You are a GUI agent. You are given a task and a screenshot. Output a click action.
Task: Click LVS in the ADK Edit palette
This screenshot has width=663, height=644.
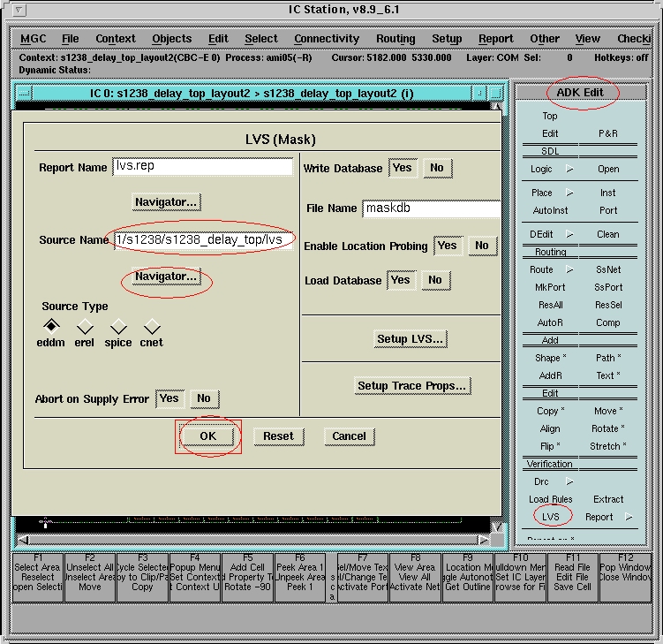550,517
